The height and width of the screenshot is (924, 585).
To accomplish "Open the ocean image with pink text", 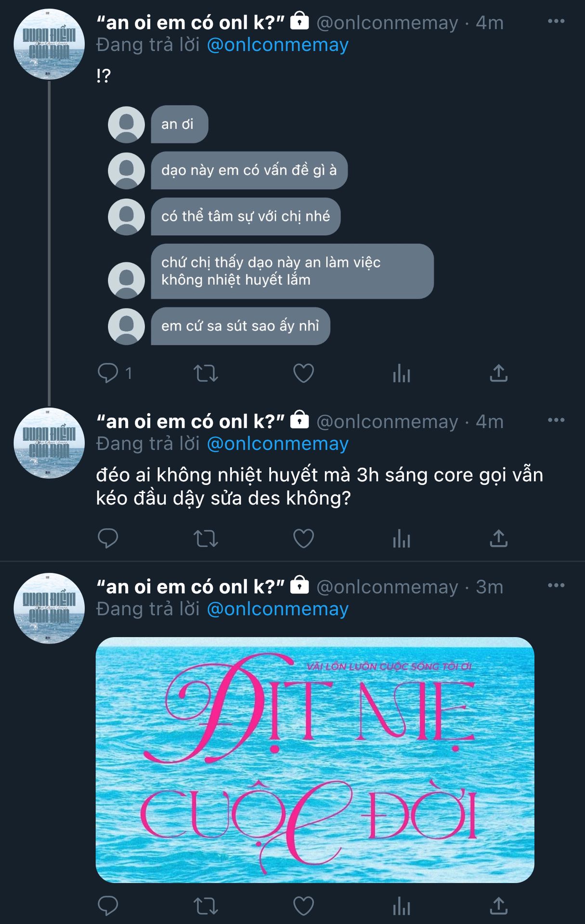I will click(315, 759).
